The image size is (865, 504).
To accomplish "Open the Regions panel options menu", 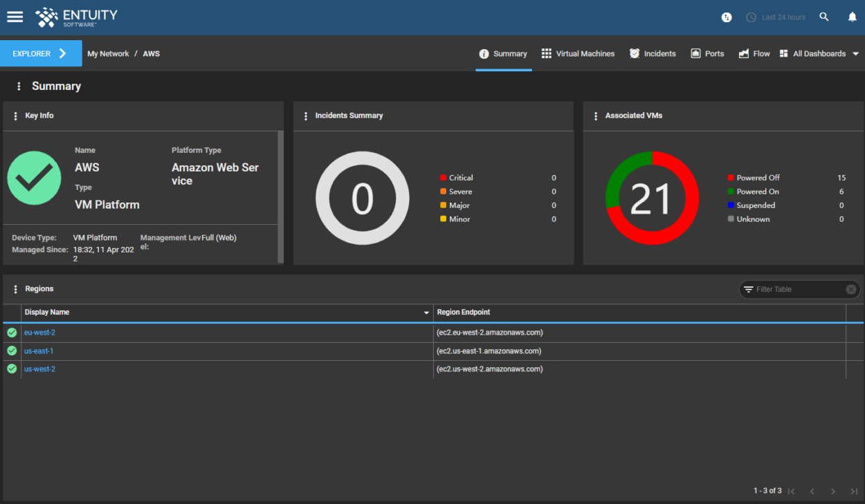I will tap(15, 290).
